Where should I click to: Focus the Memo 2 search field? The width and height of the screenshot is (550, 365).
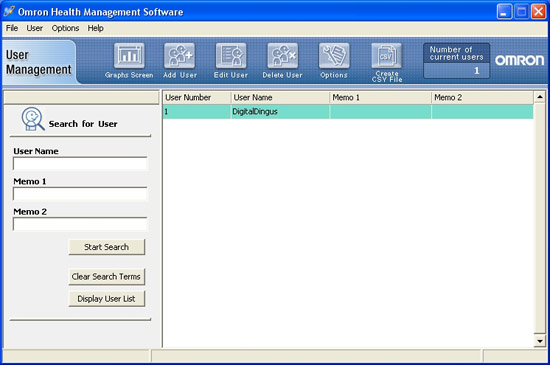pyautogui.click(x=80, y=224)
